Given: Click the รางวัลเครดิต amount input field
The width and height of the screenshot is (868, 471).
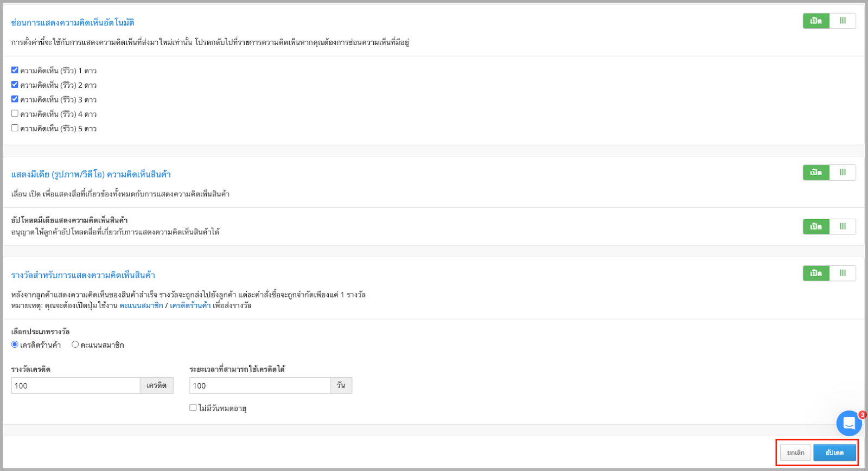Looking at the screenshot, I should coord(75,386).
